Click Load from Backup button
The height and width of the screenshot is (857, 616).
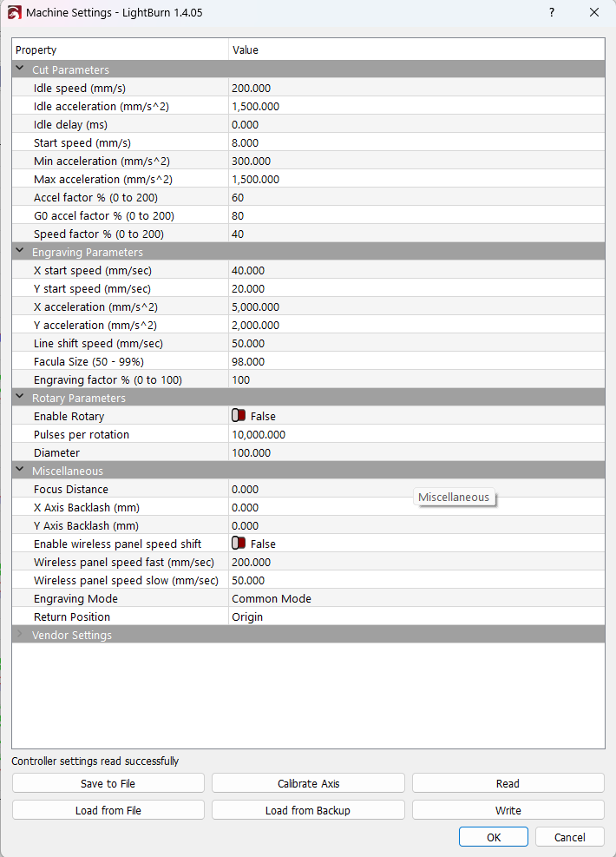pos(308,810)
